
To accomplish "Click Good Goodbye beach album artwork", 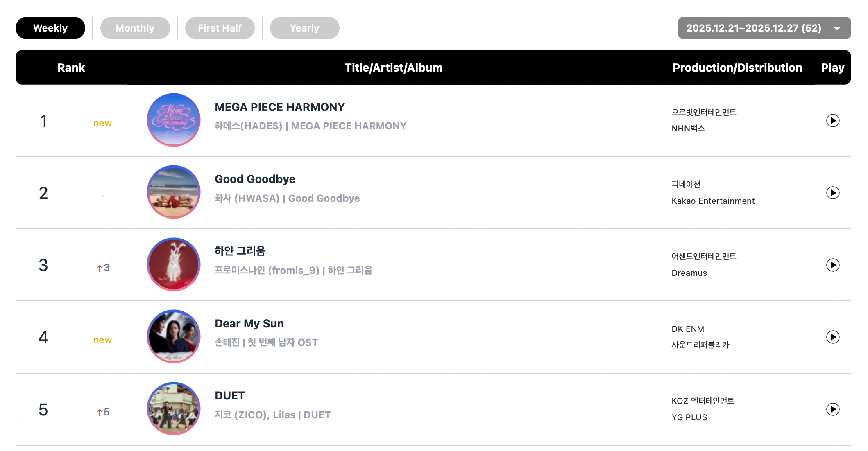I will 174,192.
